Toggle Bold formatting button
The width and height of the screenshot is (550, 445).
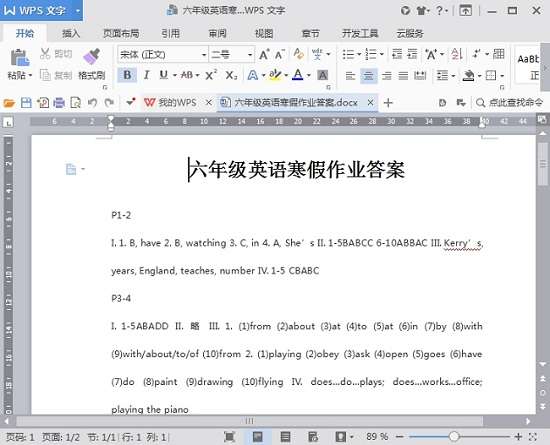click(x=127, y=75)
